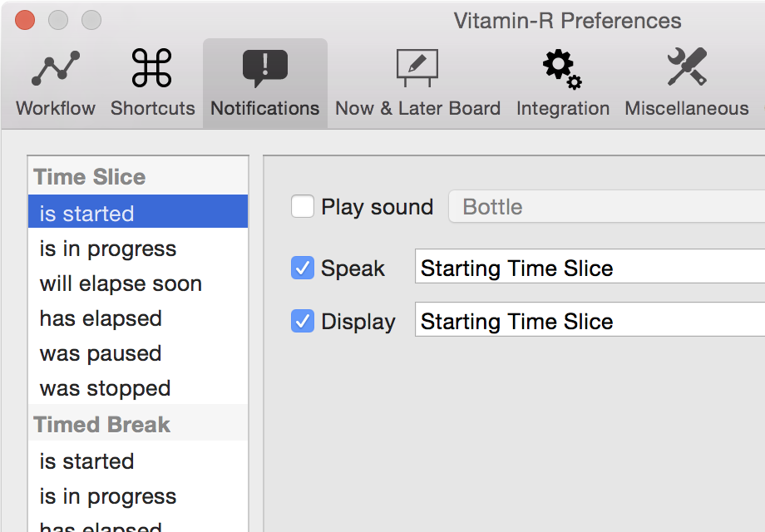765x532 pixels.
Task: Select the Integration gears icon
Action: pyautogui.click(x=563, y=69)
